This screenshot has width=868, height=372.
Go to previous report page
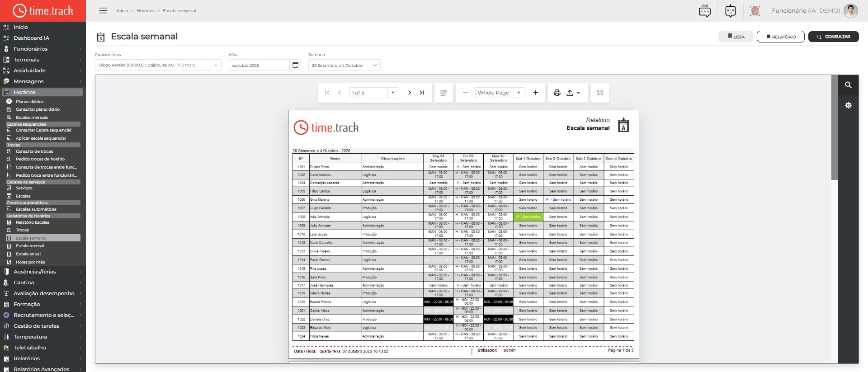[x=340, y=93]
